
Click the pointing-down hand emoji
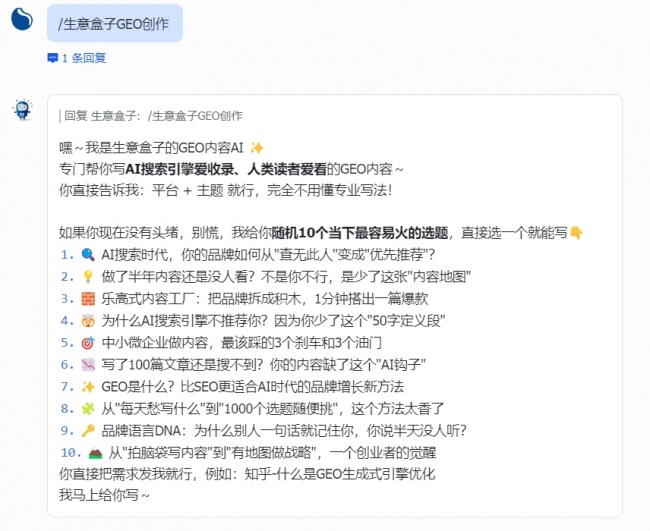[576, 233]
